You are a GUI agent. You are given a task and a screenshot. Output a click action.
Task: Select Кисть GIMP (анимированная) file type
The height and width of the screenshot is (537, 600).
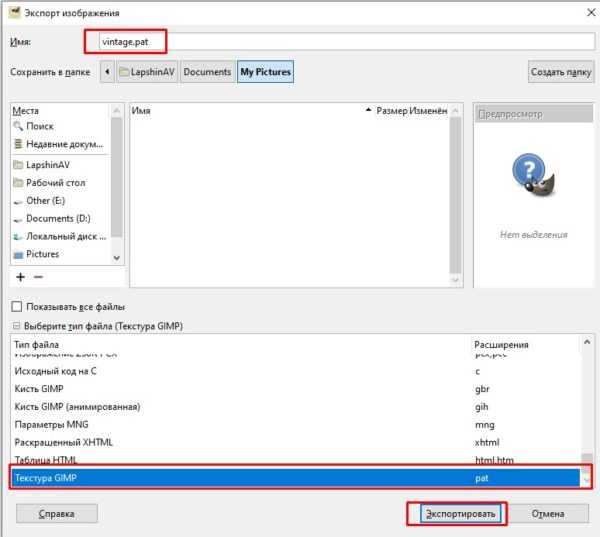(295, 406)
